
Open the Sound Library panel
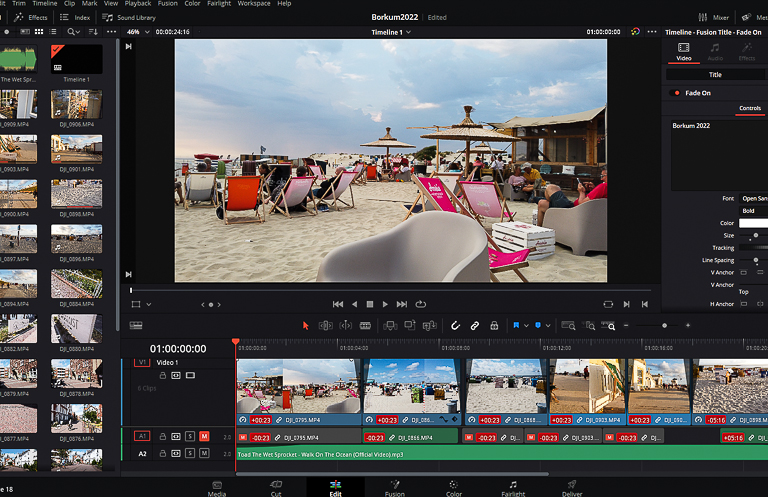click(129, 18)
